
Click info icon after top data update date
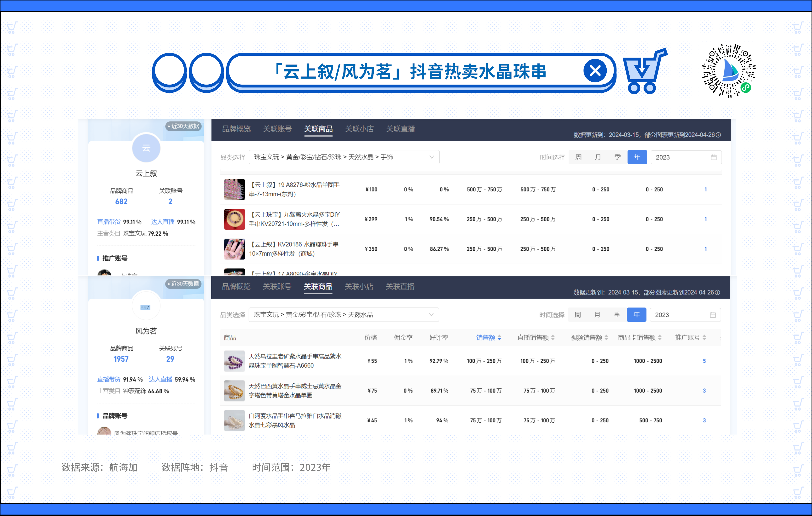(718, 135)
